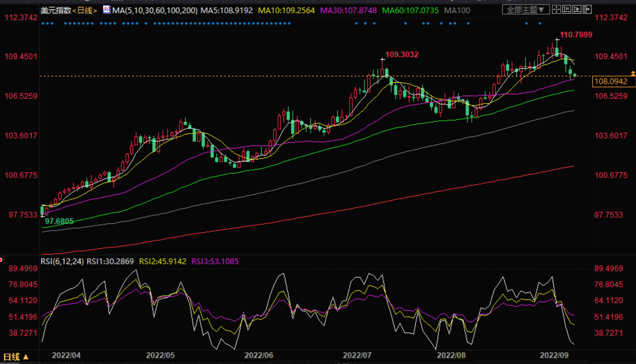Click the MA indicator chart icon

point(107,10)
